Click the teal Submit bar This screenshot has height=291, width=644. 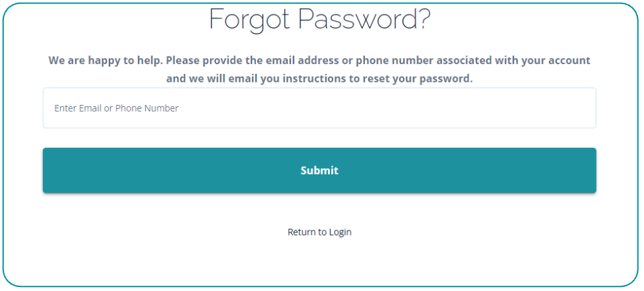319,170
